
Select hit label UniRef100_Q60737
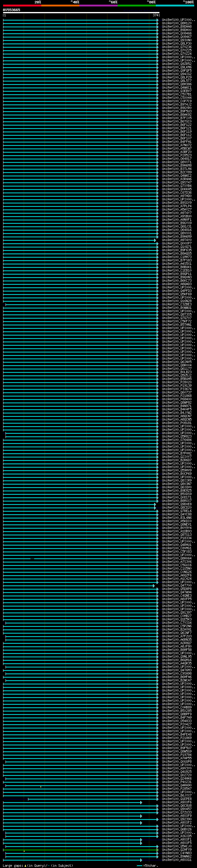click(x=177, y=392)
